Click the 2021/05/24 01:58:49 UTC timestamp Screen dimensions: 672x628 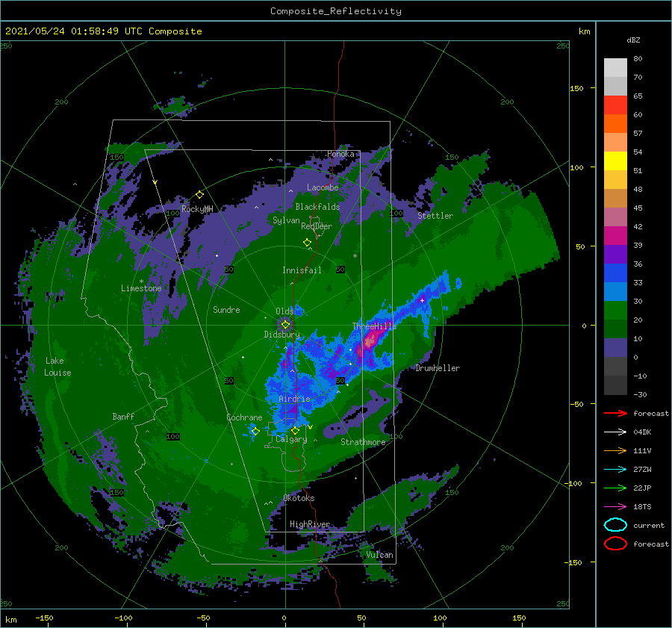(x=74, y=31)
